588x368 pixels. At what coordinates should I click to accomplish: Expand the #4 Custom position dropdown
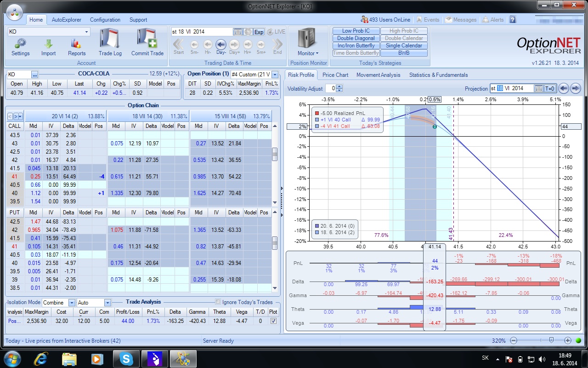pyautogui.click(x=275, y=75)
